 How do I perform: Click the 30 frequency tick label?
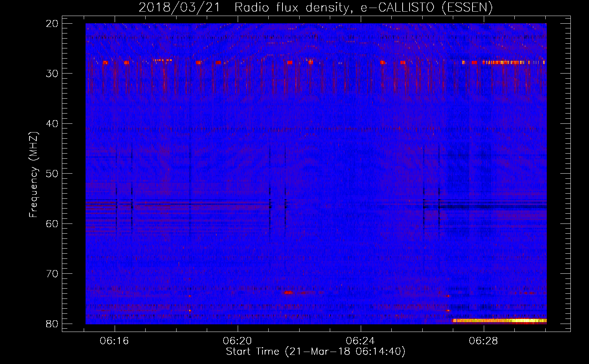pyautogui.click(x=52, y=74)
